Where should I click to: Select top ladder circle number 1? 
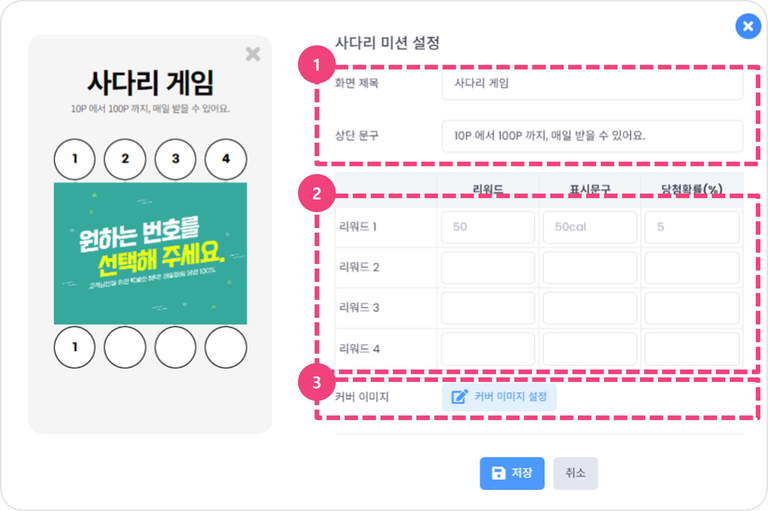pos(75,158)
